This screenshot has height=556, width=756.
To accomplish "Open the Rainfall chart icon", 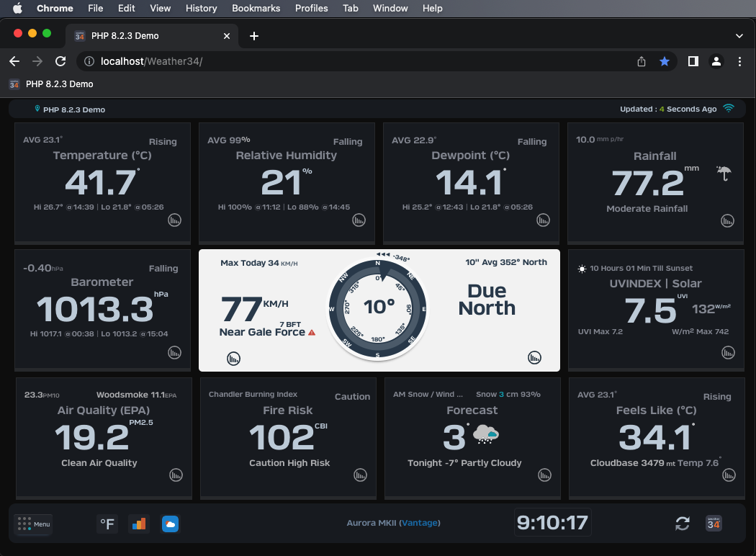I will coord(727,221).
